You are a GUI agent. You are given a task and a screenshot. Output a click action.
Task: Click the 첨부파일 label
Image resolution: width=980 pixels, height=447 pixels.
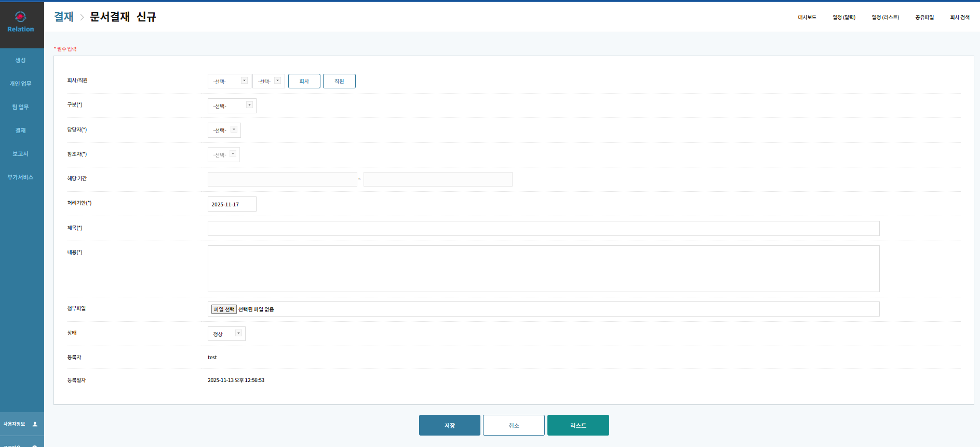(x=76, y=309)
